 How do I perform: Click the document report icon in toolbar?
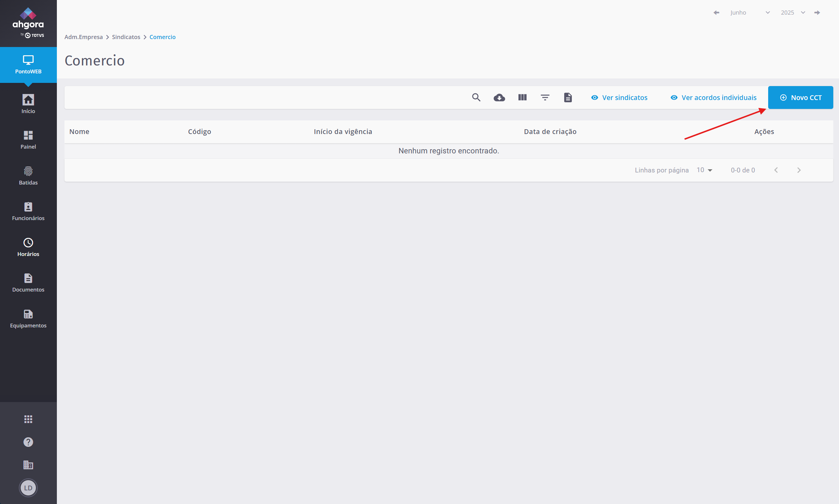coord(568,97)
